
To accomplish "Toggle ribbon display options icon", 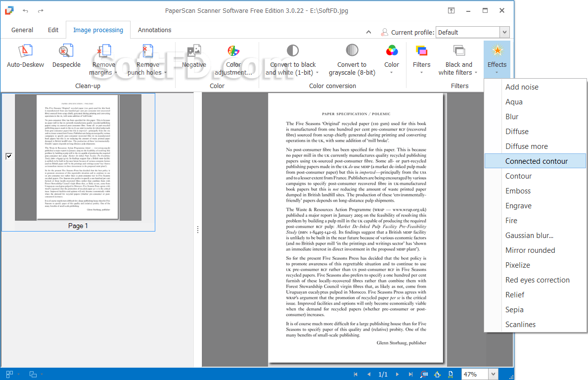I will [451, 10].
